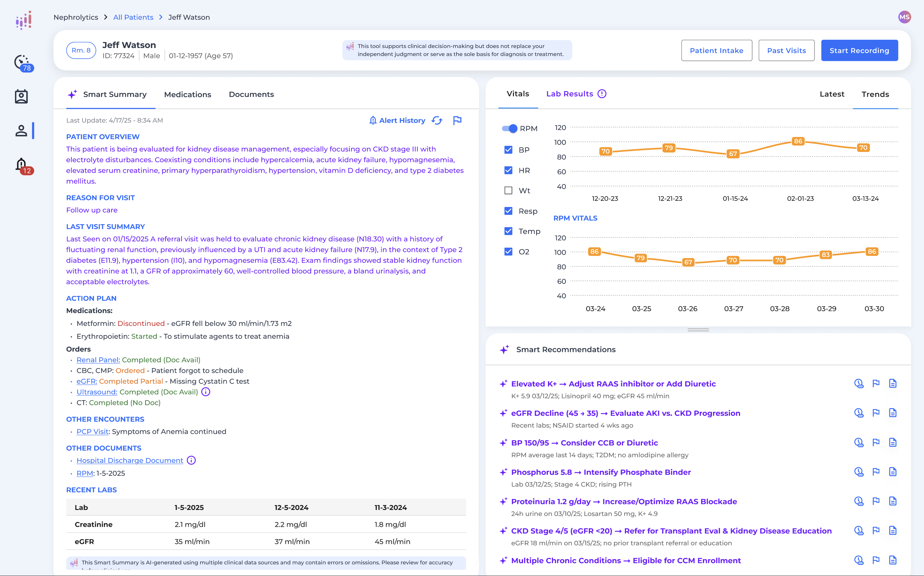Enable the Wt vitals checkbox
The image size is (924, 576).
click(x=508, y=190)
